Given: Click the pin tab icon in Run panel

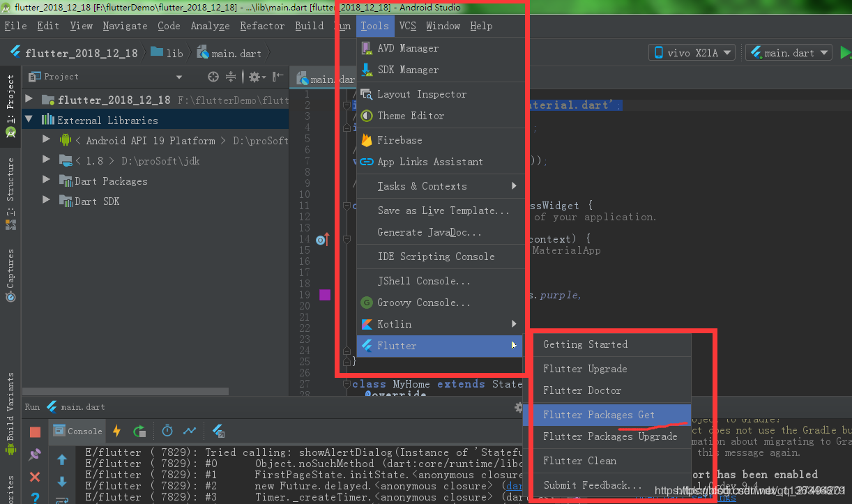Looking at the screenshot, I should (35, 455).
